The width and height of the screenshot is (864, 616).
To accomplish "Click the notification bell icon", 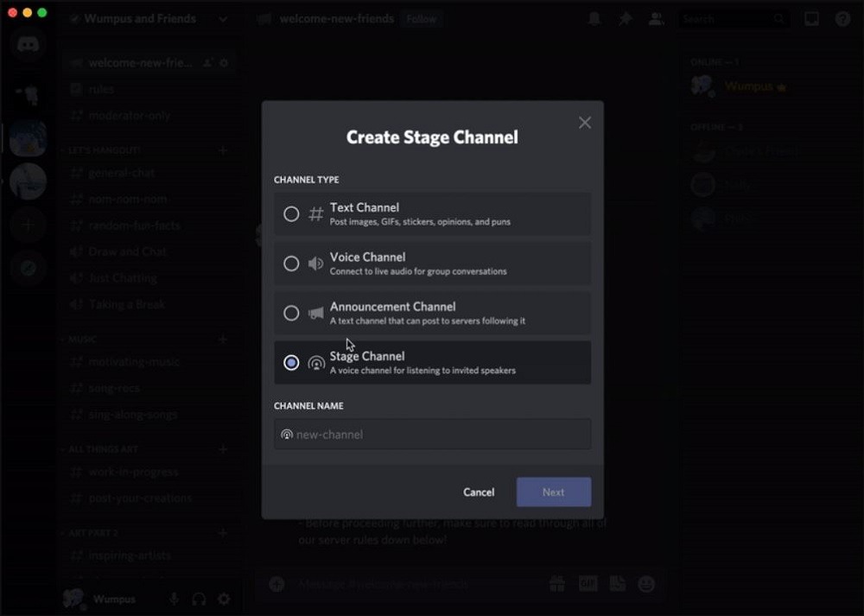I will coord(594,18).
